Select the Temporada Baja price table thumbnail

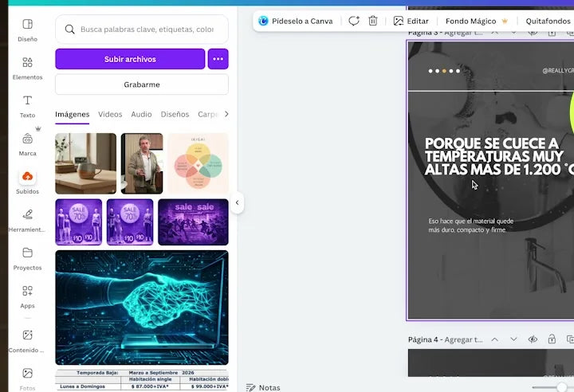[x=142, y=380]
